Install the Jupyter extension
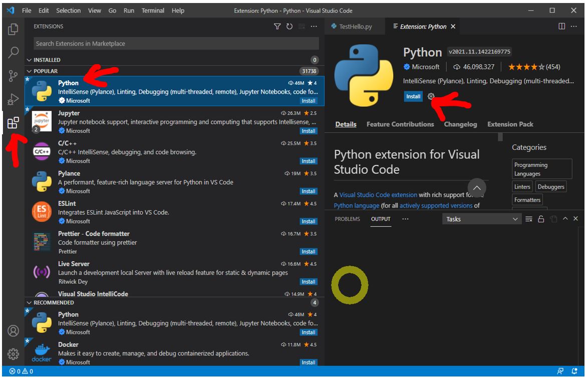This screenshot has width=588, height=381. (x=308, y=131)
